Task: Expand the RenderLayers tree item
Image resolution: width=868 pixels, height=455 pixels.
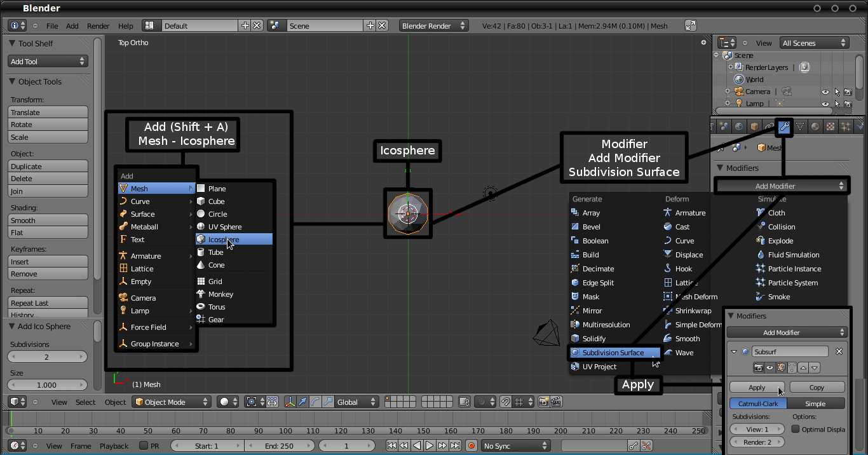Action: [731, 67]
